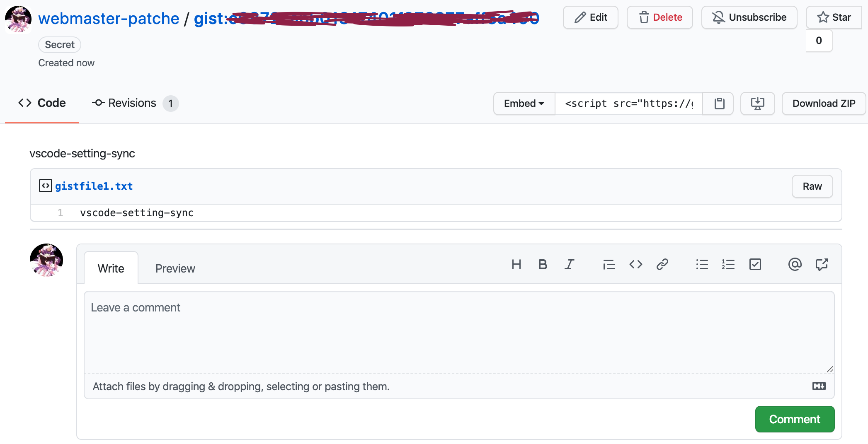Insert a quote block
868x444 pixels.
[x=609, y=264]
